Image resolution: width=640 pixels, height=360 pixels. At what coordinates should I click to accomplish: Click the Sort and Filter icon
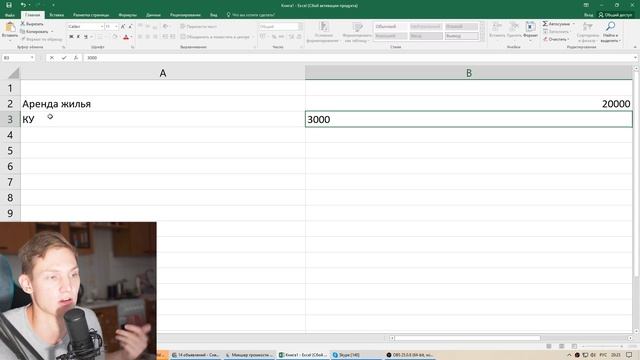[587, 27]
